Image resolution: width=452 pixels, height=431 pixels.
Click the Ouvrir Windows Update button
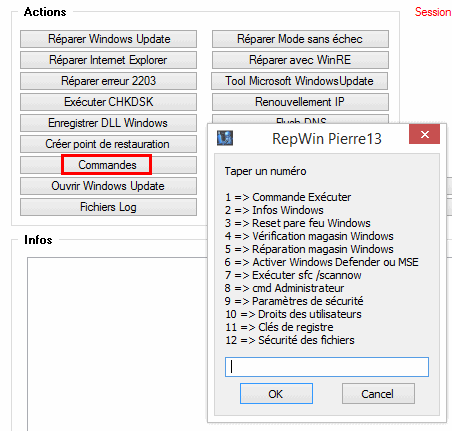[108, 186]
